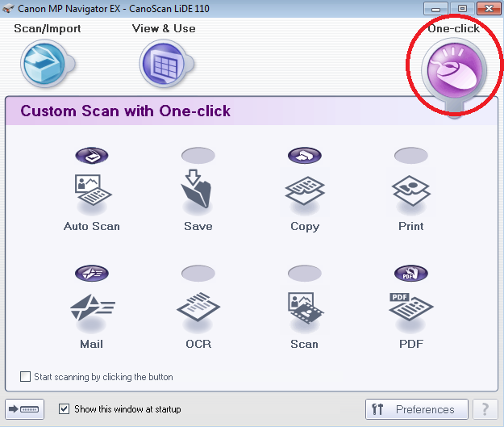Select the View & Use tab label
The height and width of the screenshot is (427, 504).
[164, 28]
